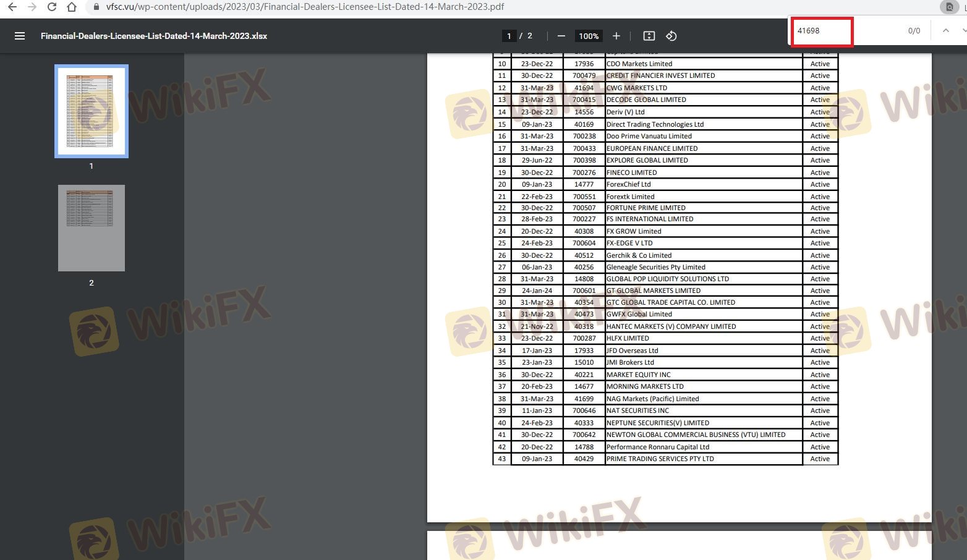View site info via the lock icon
This screenshot has width=967, height=560.
96,7
